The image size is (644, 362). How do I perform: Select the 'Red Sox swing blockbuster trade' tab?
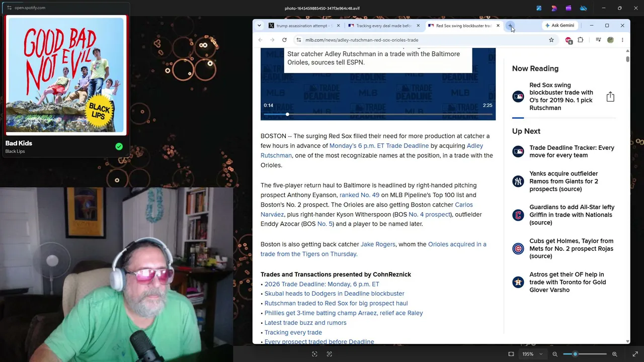tap(463, 26)
